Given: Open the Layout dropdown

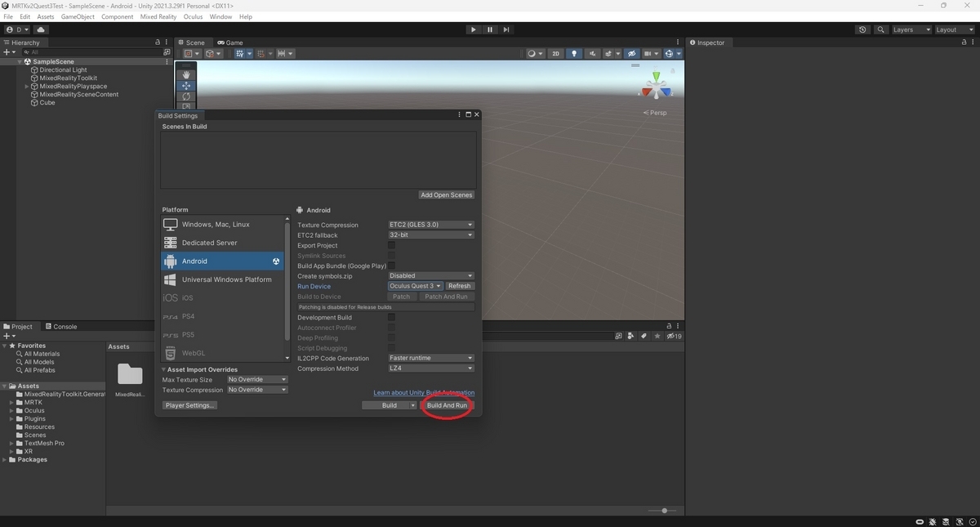Looking at the screenshot, I should click(955, 29).
